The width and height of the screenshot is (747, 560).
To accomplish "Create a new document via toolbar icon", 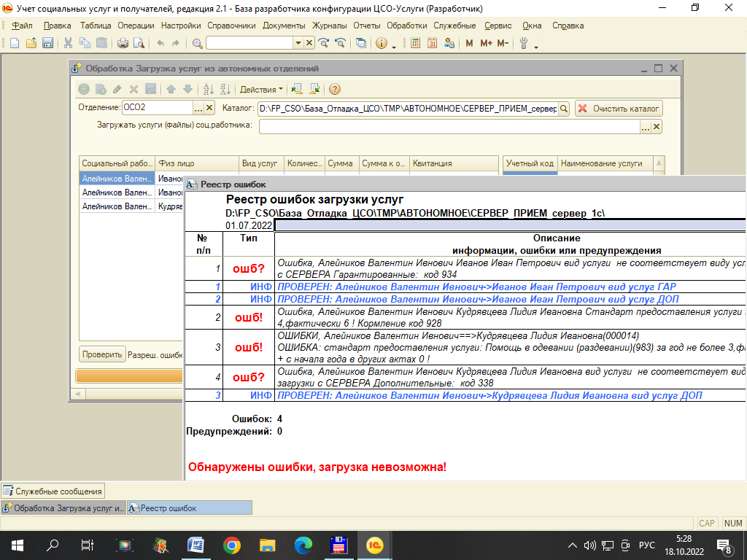I will 15,43.
